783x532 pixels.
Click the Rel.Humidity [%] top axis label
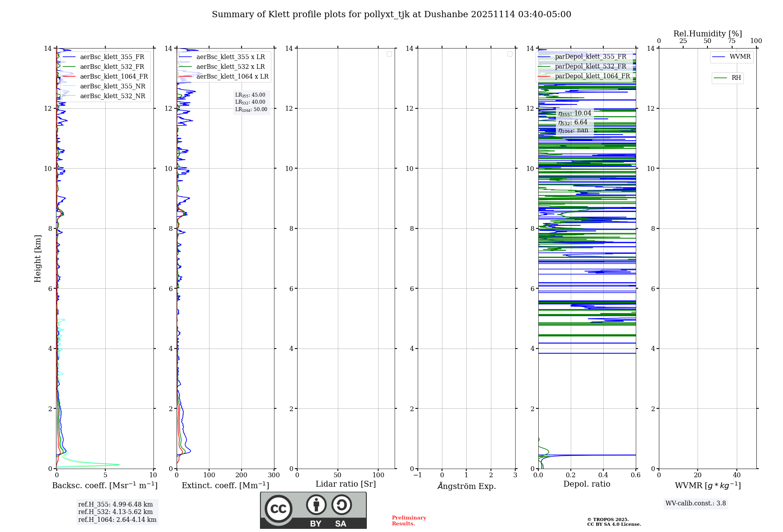tap(707, 34)
